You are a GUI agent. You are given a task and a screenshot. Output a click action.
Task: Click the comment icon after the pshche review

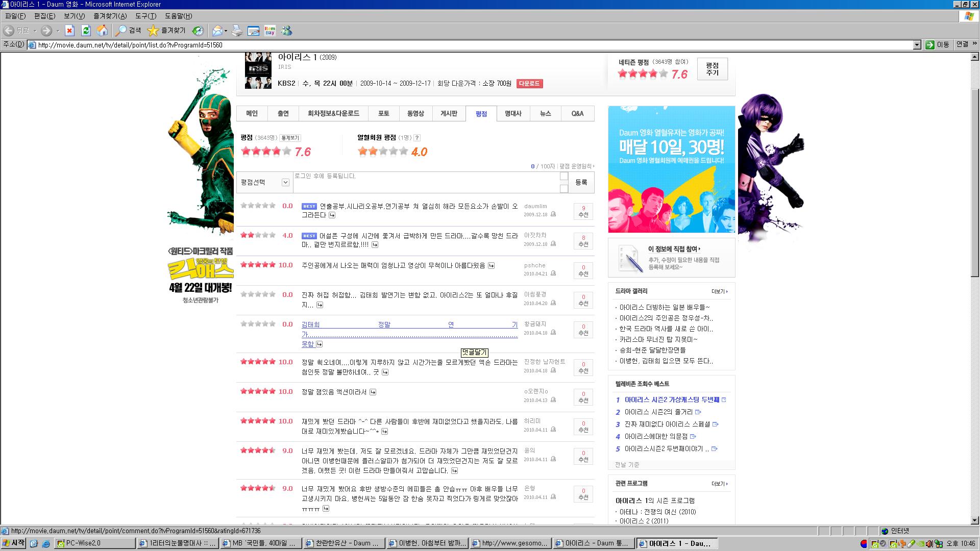[491, 265]
